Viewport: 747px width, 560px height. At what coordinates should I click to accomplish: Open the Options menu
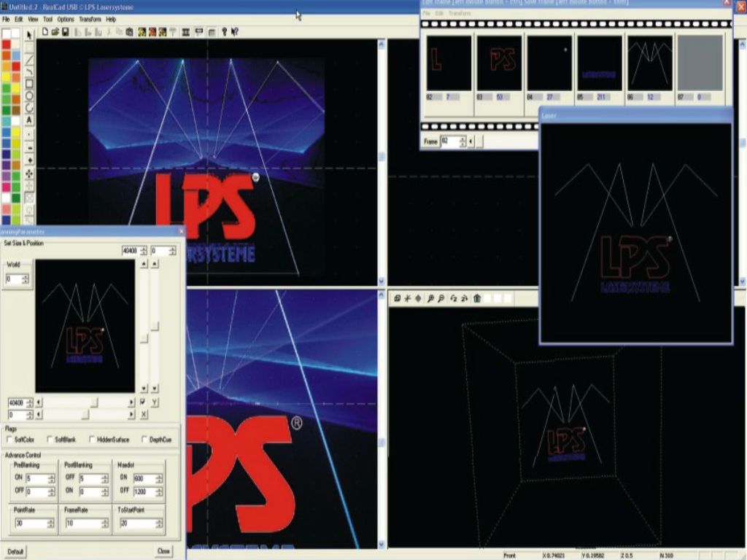click(66, 19)
